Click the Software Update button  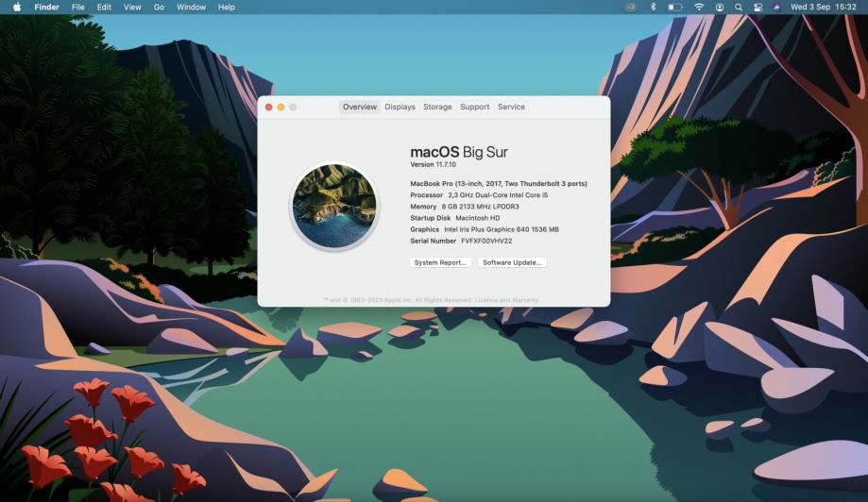click(512, 262)
